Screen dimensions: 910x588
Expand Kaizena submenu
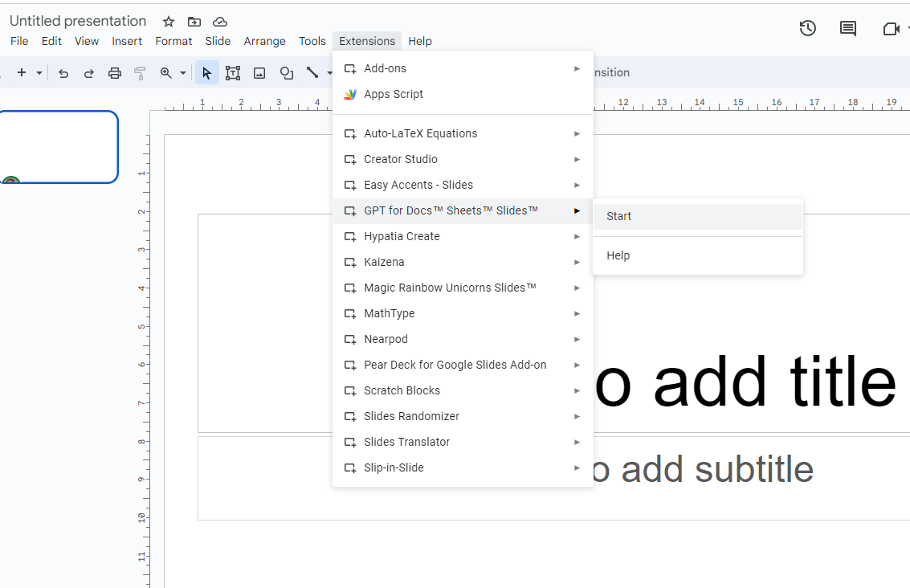coord(463,263)
